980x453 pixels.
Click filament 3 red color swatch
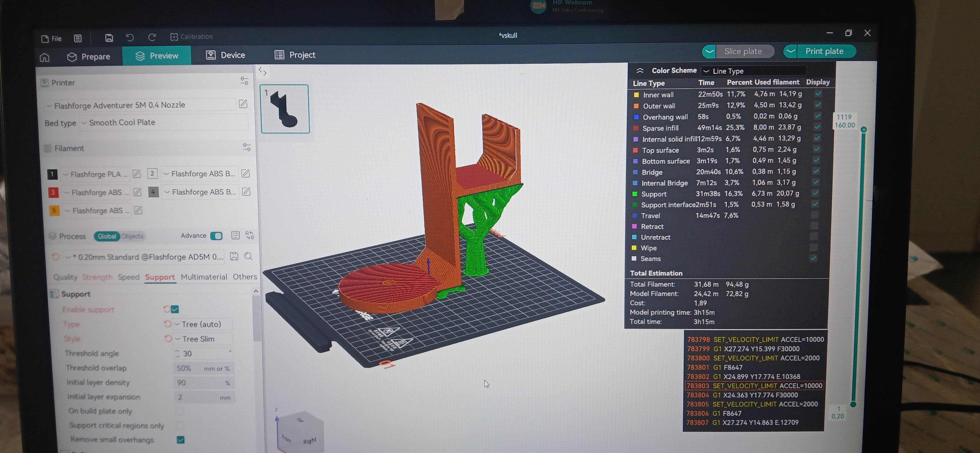tap(53, 192)
